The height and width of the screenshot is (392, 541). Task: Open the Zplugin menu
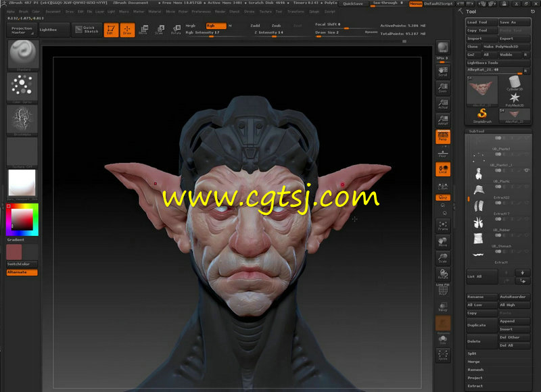[x=314, y=11]
